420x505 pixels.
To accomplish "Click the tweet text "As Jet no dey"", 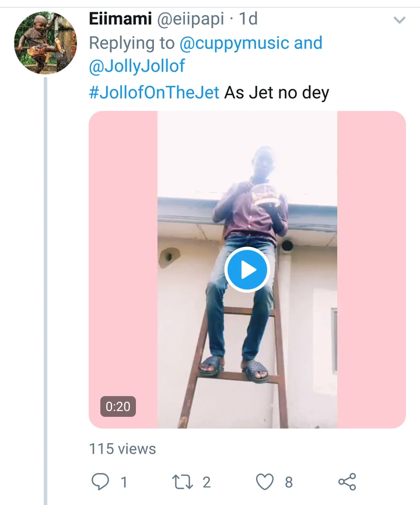I will [x=276, y=92].
